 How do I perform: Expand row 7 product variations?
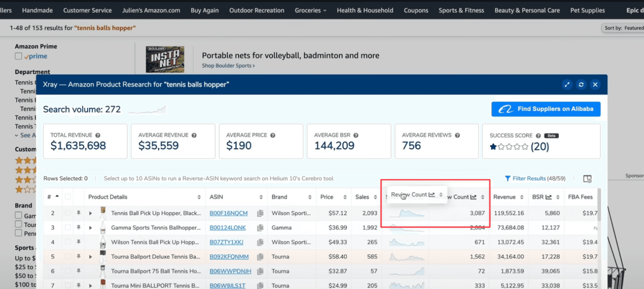90,286
